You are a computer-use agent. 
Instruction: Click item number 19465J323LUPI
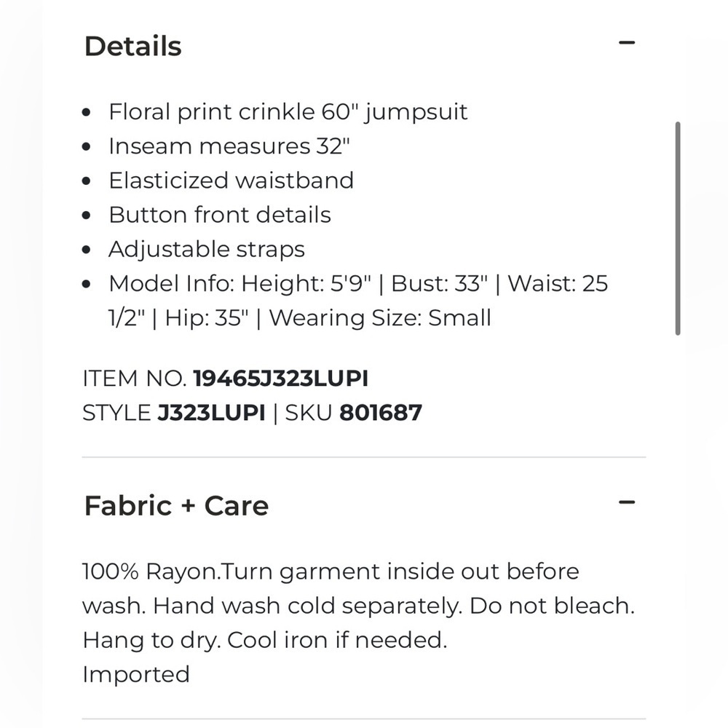(x=280, y=379)
